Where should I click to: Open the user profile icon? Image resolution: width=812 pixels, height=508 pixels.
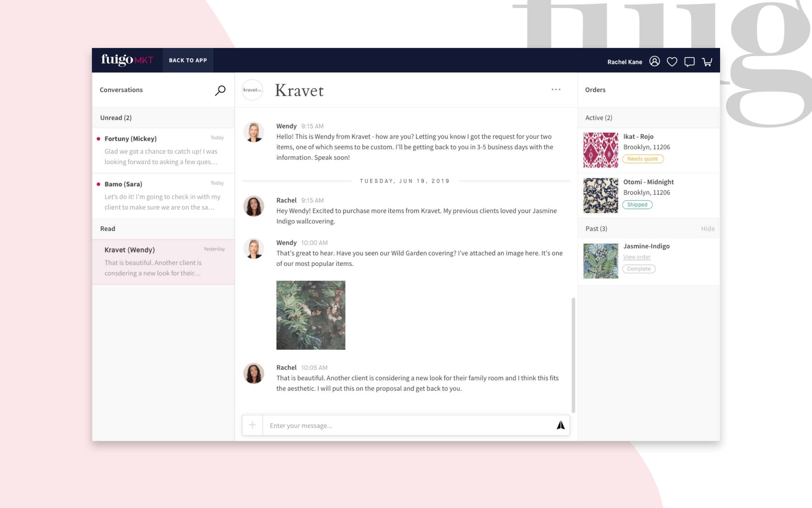[654, 62]
